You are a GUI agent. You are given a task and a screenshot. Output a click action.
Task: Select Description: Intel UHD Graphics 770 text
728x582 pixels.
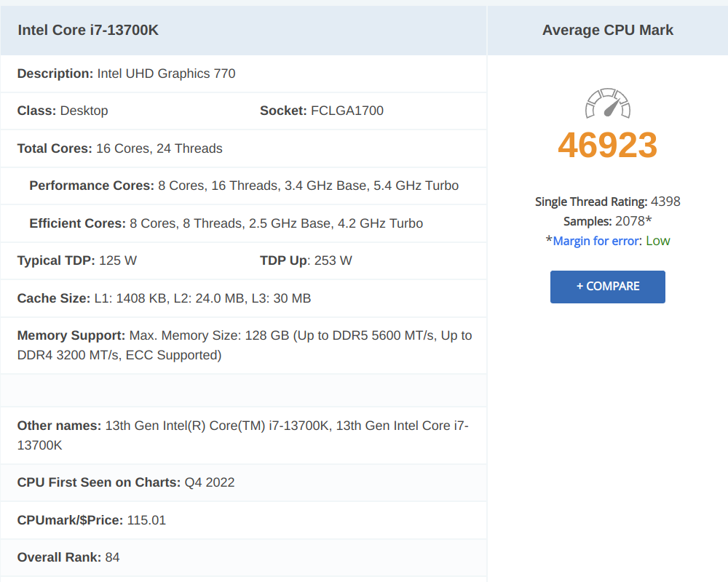tap(126, 73)
